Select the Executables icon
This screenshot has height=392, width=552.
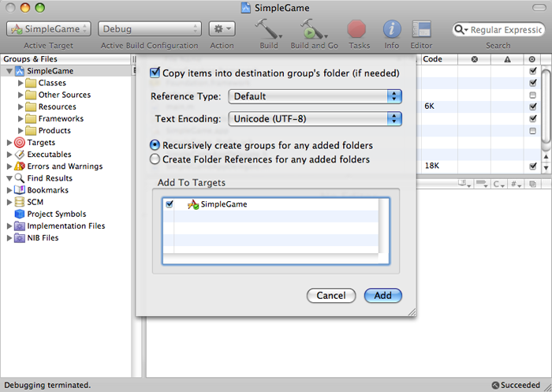tap(20, 155)
